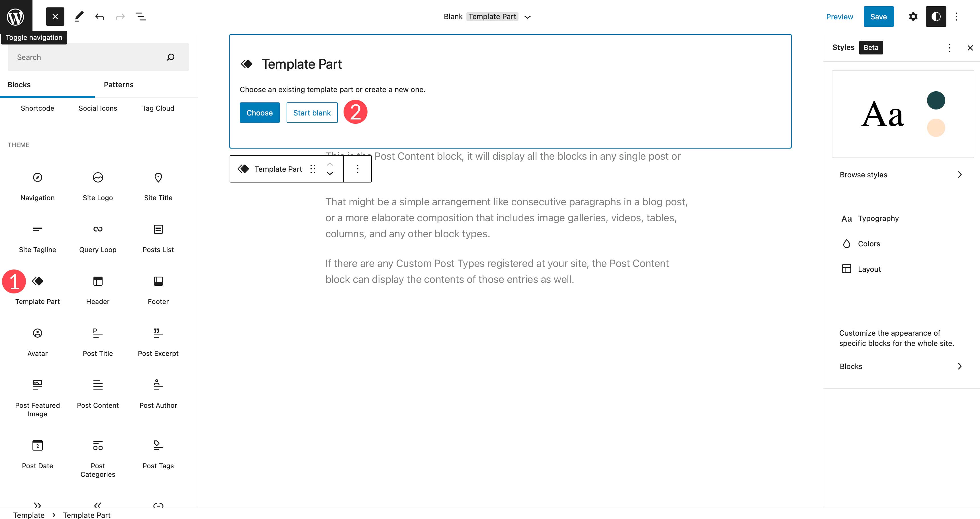Click the Start blank button

pos(312,112)
